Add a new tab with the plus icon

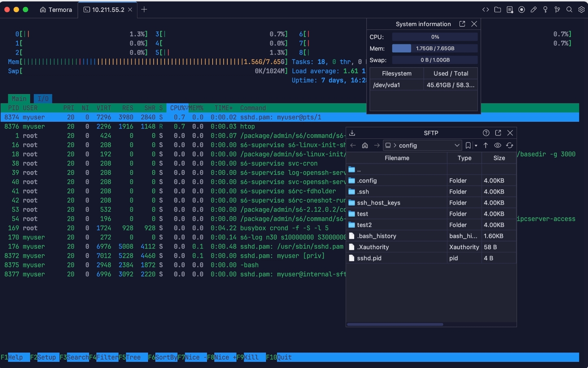point(144,9)
